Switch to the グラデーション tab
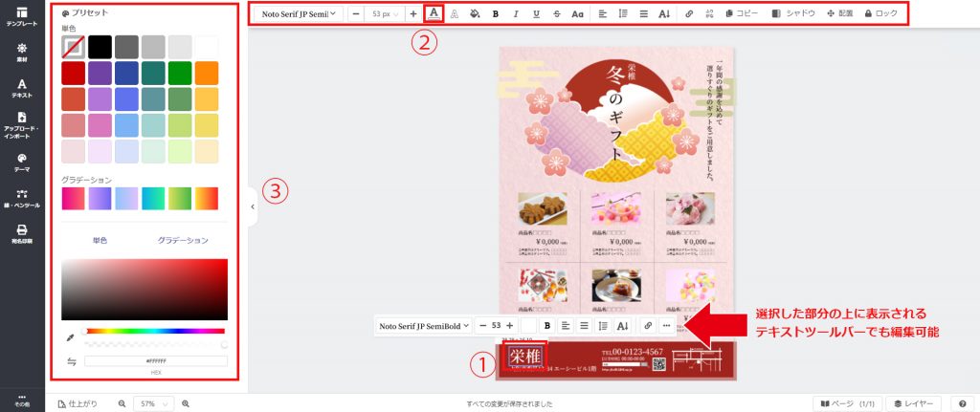 (183, 240)
